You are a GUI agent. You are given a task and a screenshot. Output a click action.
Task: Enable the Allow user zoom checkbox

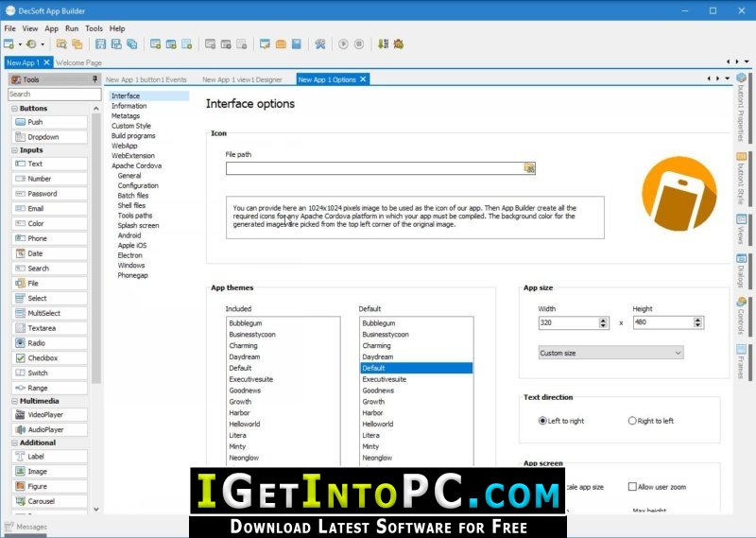click(632, 487)
